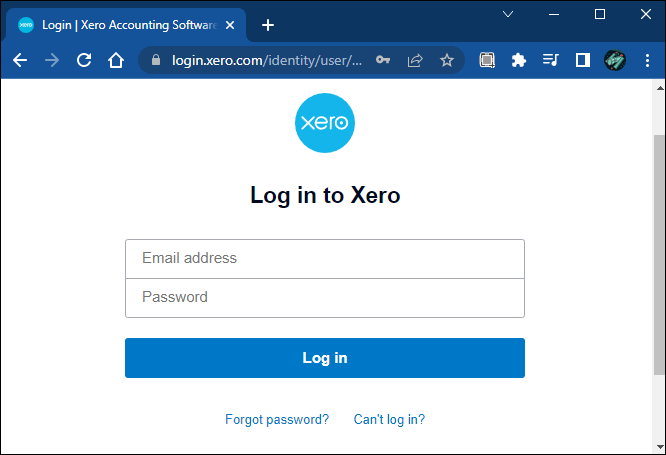Screen dimensions: 666x455
Task: Follow the Can't log in? link
Action: pos(389,419)
